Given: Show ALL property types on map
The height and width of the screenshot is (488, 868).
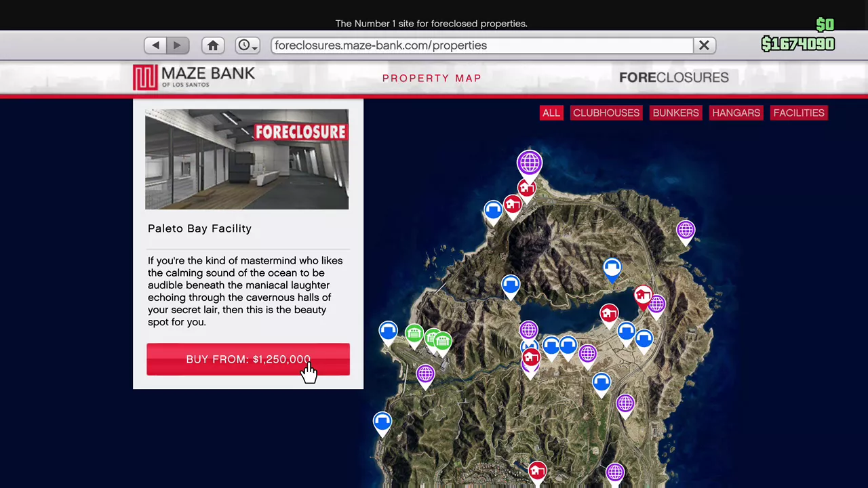Looking at the screenshot, I should pos(551,113).
